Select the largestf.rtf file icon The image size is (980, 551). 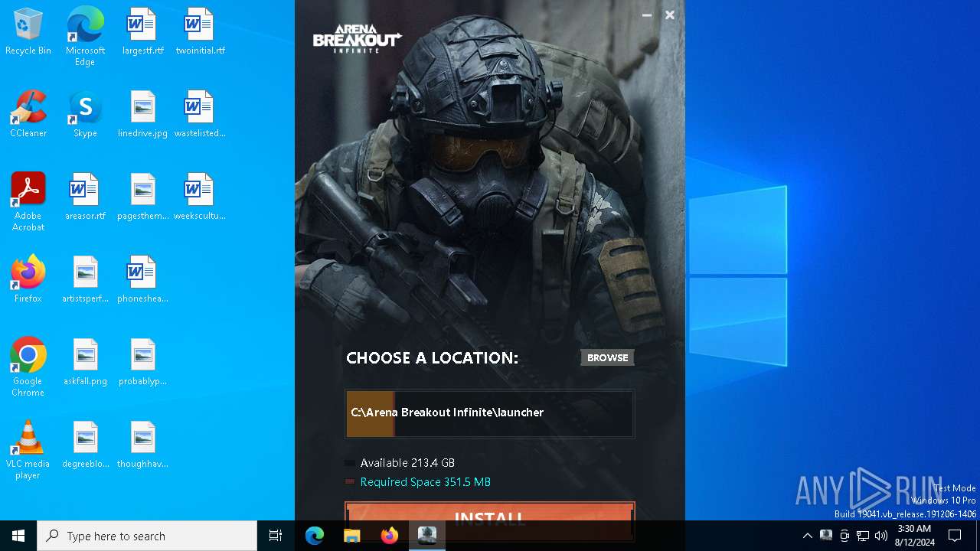(x=142, y=32)
